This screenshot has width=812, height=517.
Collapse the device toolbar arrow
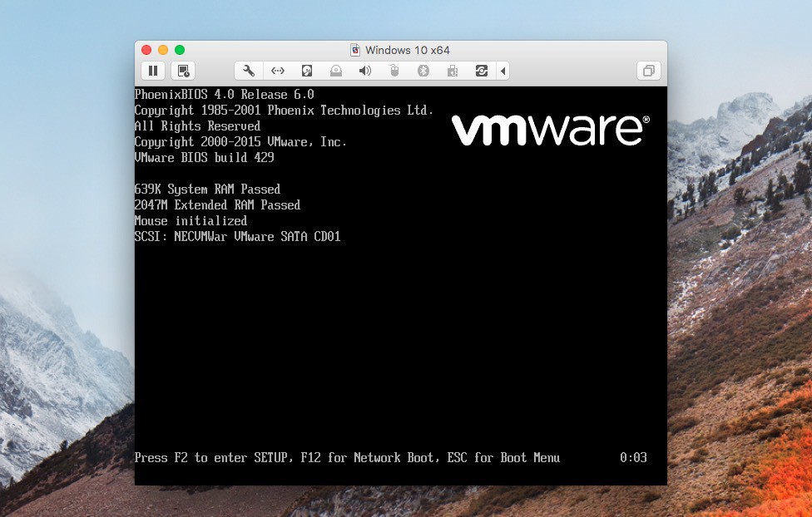[x=503, y=71]
